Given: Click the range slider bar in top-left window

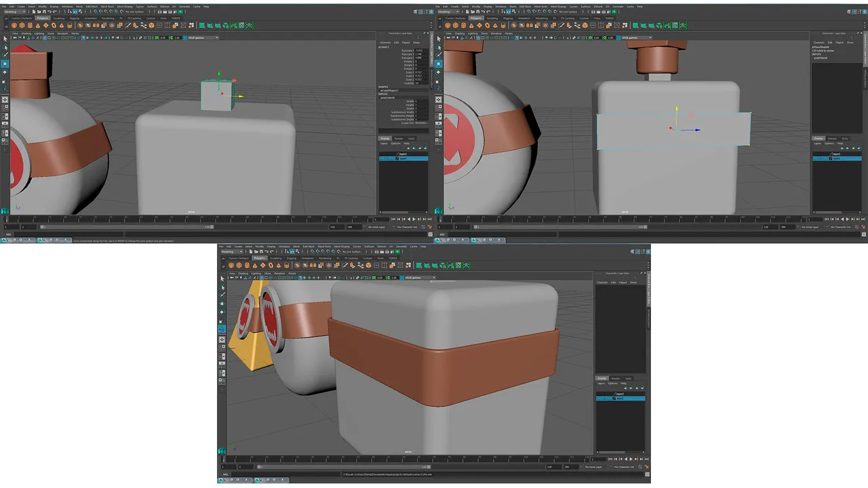Looking at the screenshot, I should (x=127, y=226).
